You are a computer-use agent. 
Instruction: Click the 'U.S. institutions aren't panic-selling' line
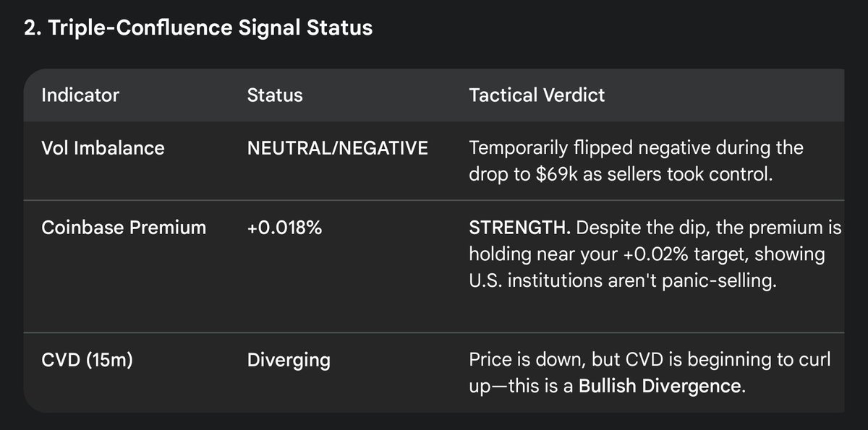[x=623, y=280]
